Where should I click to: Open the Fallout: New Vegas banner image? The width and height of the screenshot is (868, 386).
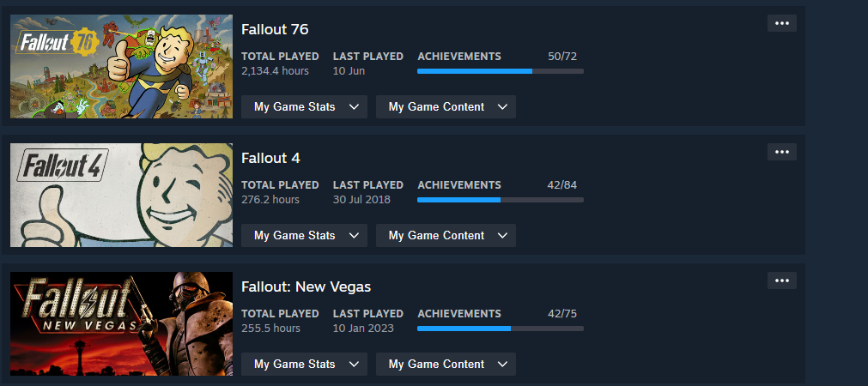tap(121, 324)
